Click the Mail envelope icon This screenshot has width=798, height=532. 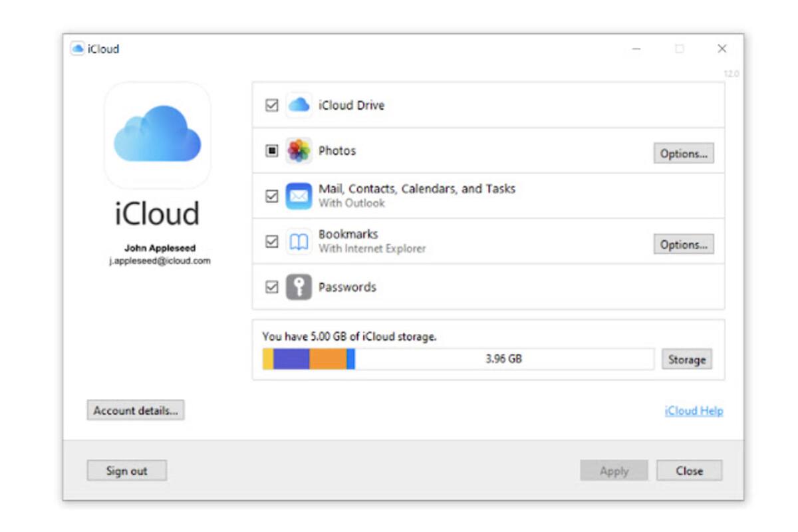297,194
